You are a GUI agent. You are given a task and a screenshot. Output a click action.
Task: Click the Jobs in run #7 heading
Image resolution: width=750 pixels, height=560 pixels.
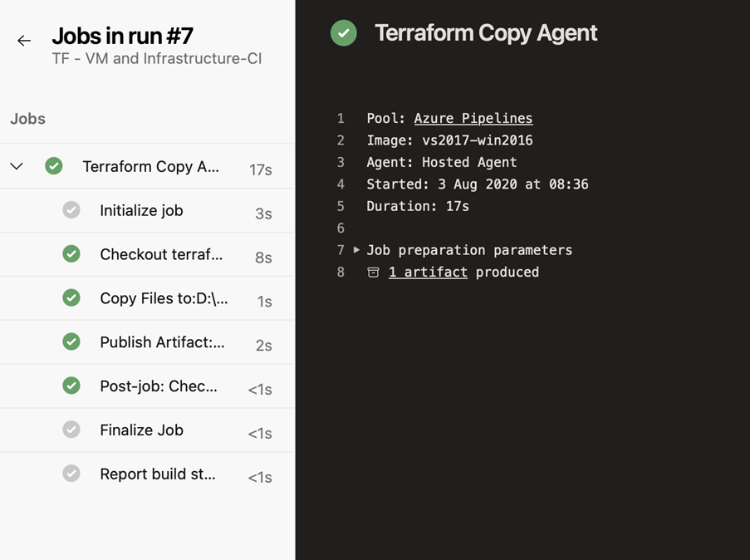click(122, 36)
